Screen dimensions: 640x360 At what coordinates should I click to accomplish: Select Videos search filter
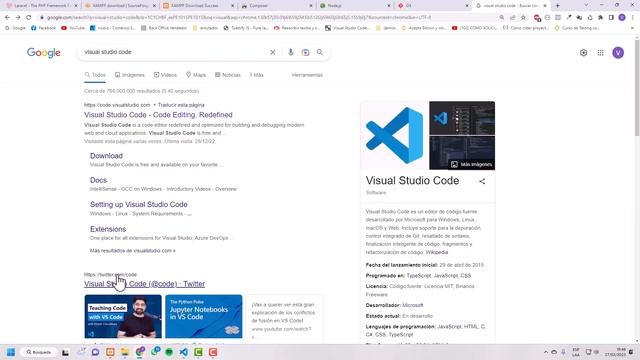click(x=165, y=75)
